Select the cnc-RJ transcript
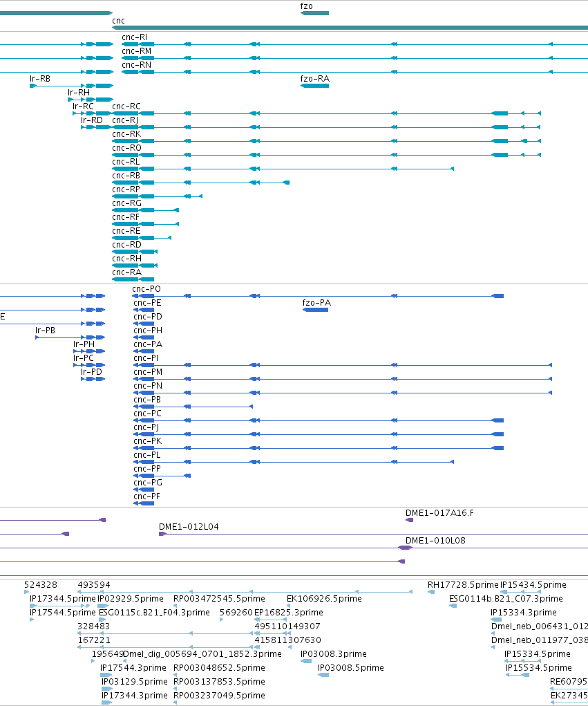This screenshot has width=588, height=706. [125, 120]
